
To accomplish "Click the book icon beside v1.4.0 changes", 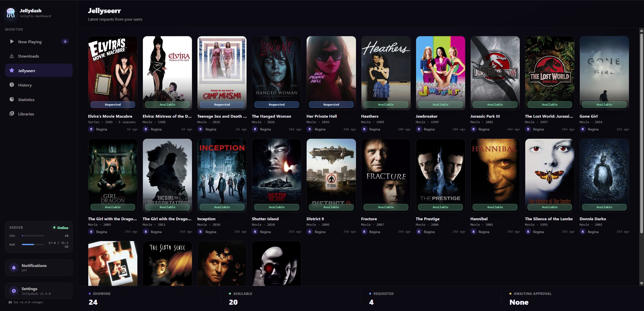I will pos(10,302).
